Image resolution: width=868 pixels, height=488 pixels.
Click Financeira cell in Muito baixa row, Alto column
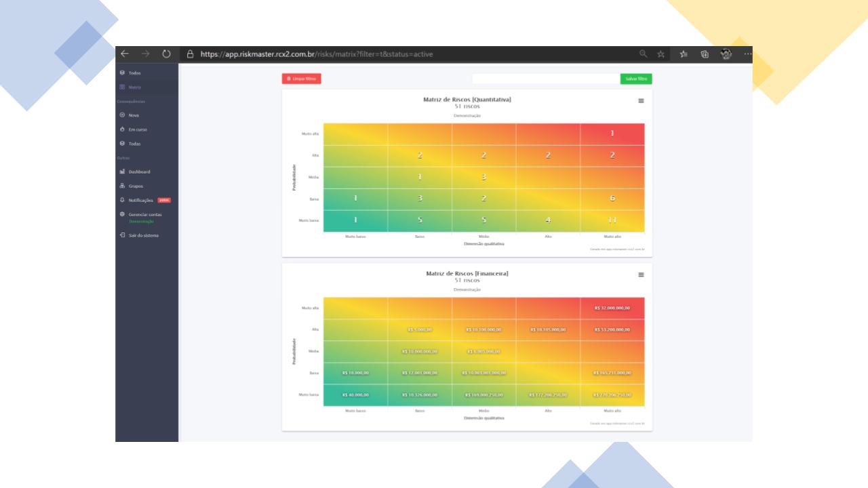tap(548, 394)
